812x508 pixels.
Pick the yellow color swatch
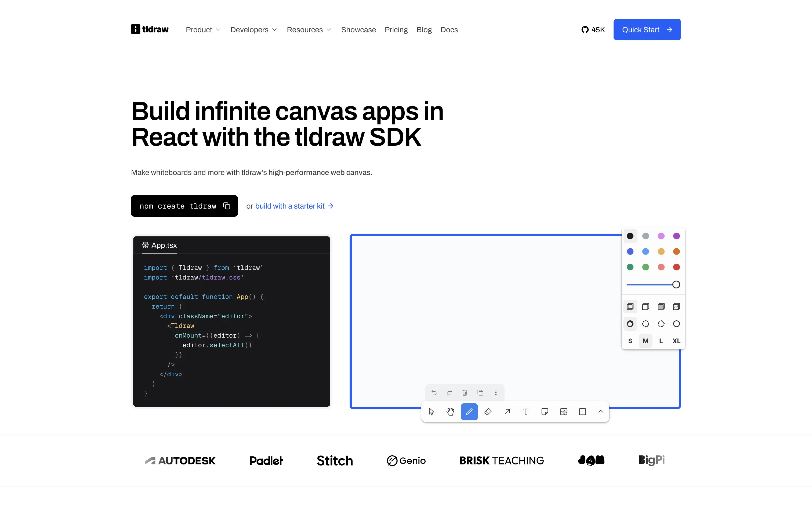click(661, 251)
